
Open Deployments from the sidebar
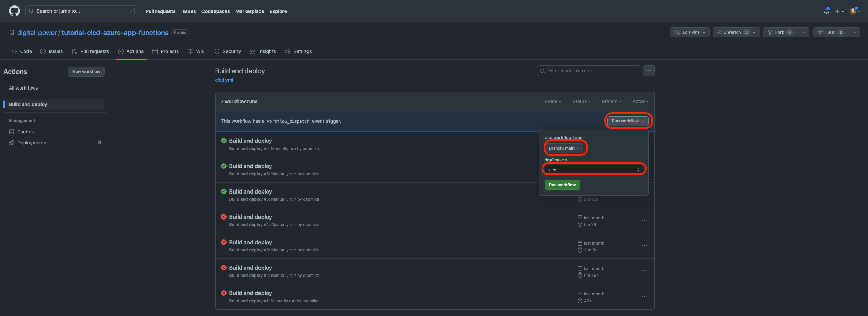32,143
